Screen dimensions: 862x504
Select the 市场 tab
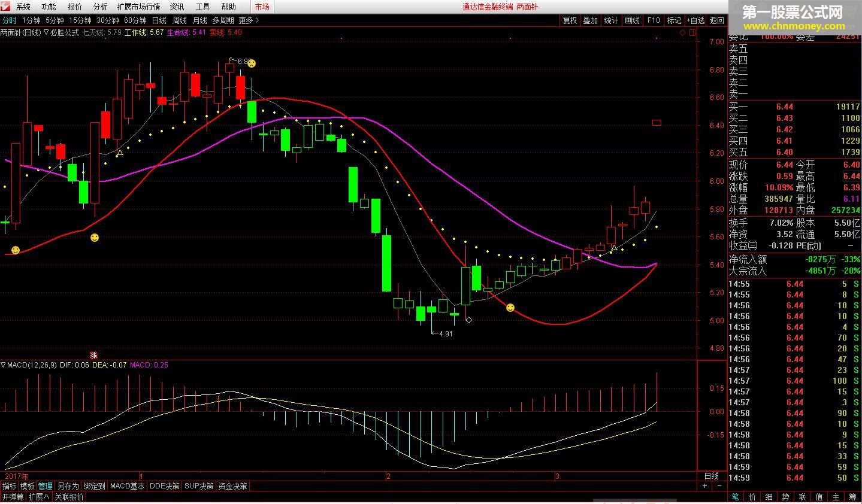[x=262, y=7]
